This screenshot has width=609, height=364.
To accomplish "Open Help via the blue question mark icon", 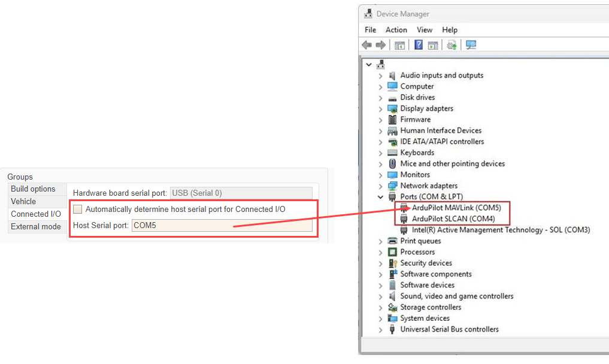I will click(419, 45).
